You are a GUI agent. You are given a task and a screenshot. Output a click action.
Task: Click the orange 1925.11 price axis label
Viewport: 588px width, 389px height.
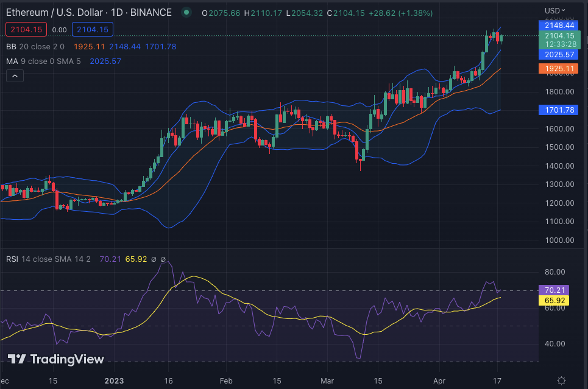pos(558,69)
